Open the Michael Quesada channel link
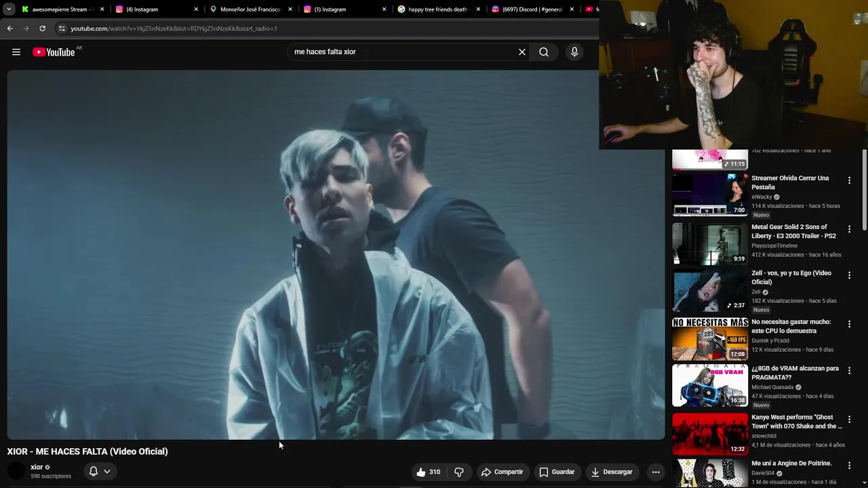The image size is (868, 488). click(x=773, y=388)
